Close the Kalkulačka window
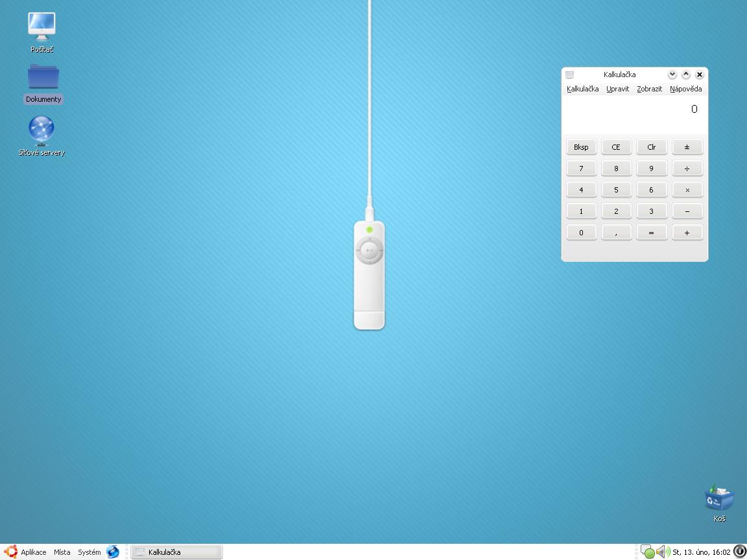747x560 pixels. (x=700, y=75)
